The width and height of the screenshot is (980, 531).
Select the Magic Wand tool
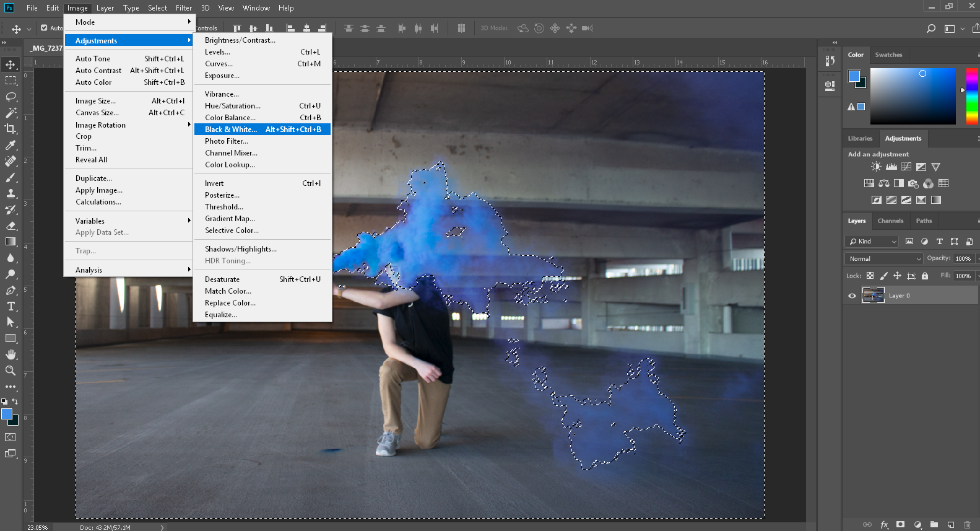click(x=11, y=113)
